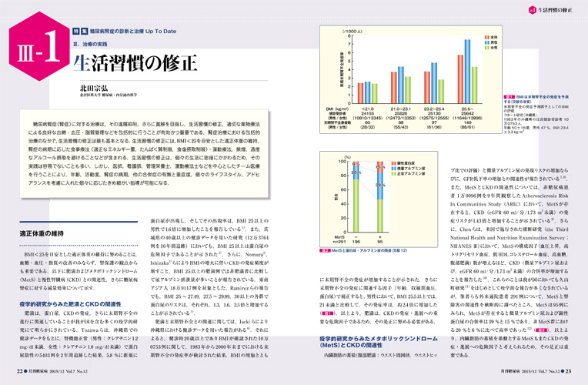Click the BMI category label 25.5~
The height and width of the screenshot is (385, 588).
click(467, 109)
